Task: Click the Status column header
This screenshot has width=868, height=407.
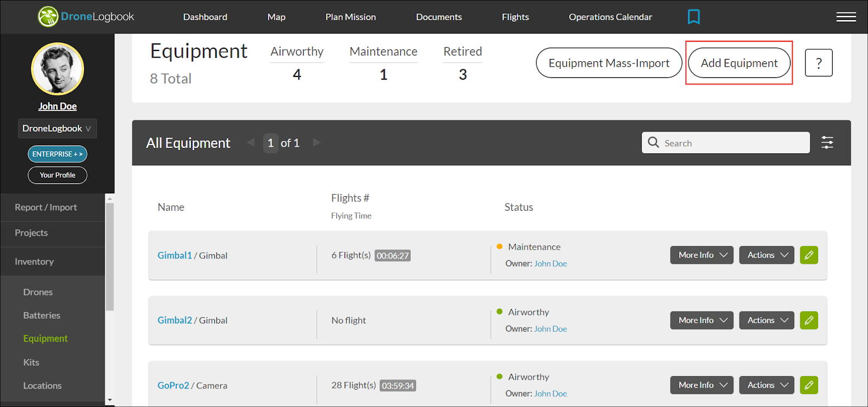Action: [519, 208]
